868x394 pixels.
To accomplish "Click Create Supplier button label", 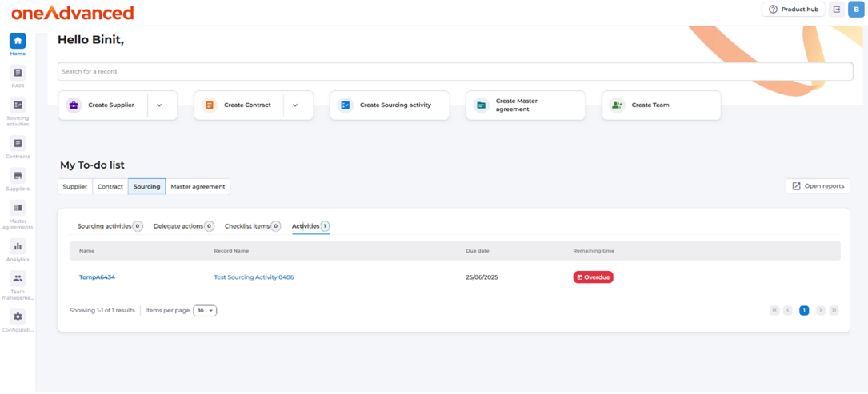I will coord(111,105).
